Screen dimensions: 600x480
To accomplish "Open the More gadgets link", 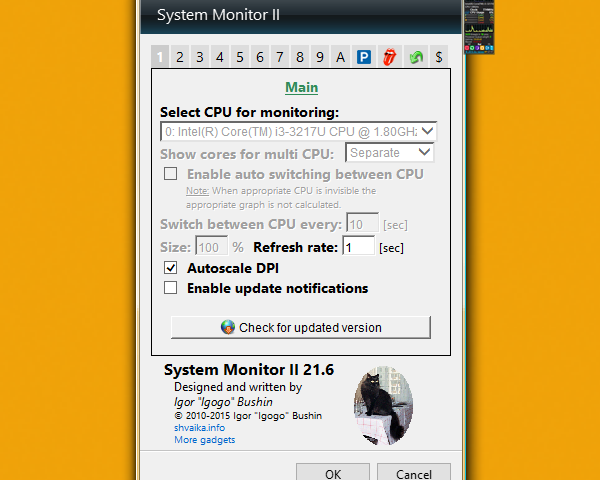I will point(204,440).
